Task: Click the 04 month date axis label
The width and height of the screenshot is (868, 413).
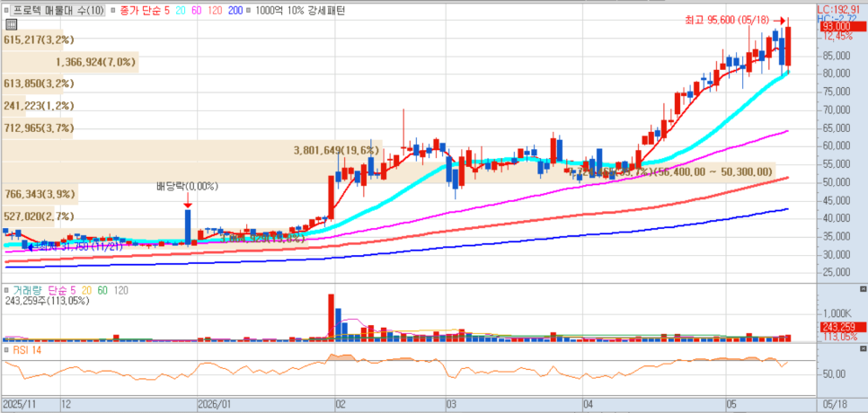Action: point(589,404)
